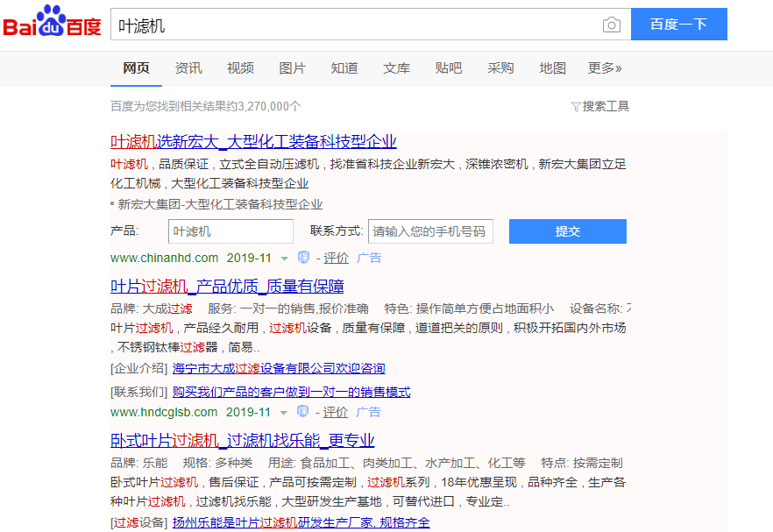
Task: Click the 产品 input field
Action: [230, 231]
